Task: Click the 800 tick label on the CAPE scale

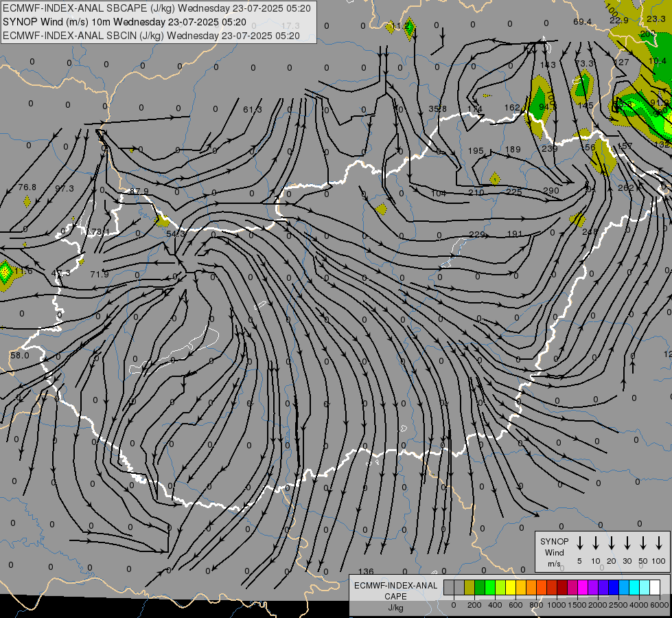Action: (x=536, y=605)
